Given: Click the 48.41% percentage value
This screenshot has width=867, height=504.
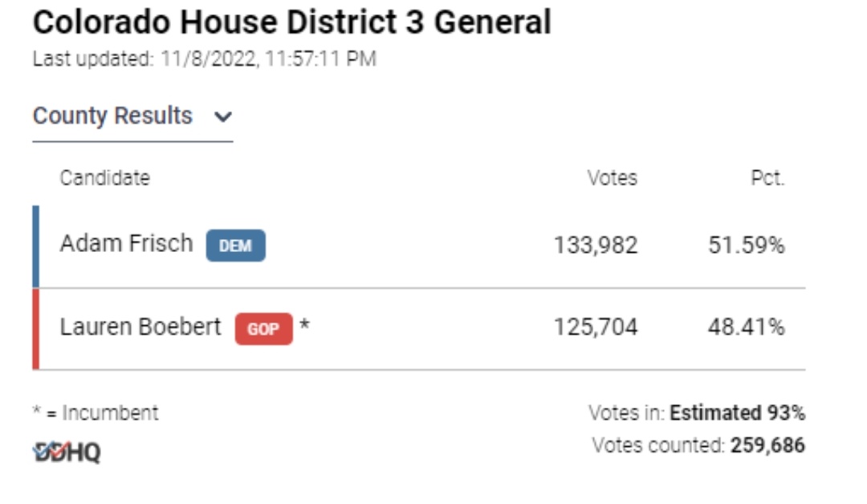Looking at the screenshot, I should (747, 327).
